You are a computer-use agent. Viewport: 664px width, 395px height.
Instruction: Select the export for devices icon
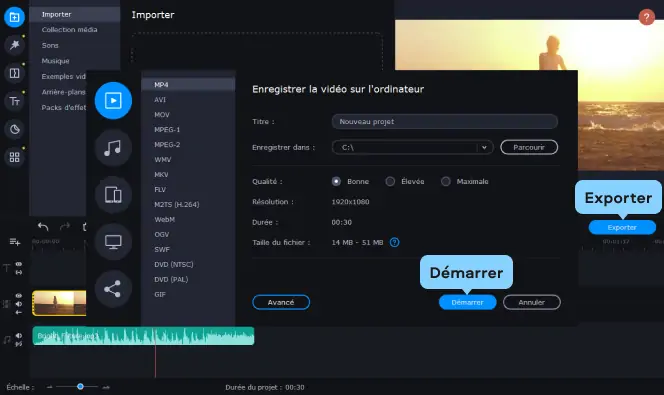(x=113, y=195)
